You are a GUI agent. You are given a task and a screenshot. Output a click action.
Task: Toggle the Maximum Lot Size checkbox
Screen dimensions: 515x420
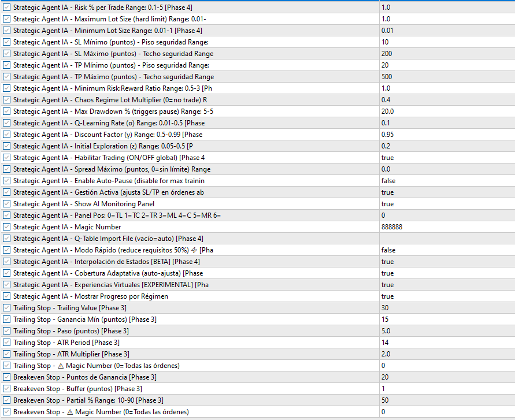pyautogui.click(x=6, y=19)
